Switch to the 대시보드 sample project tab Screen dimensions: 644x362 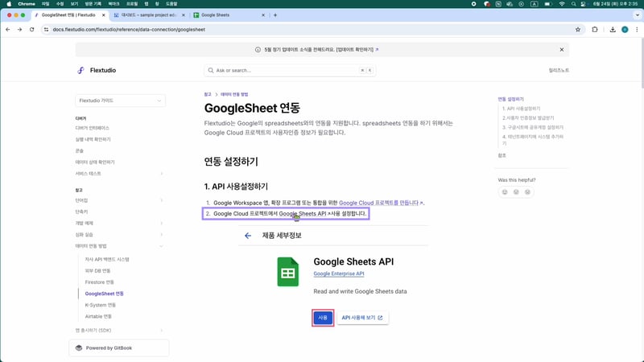click(x=149, y=14)
